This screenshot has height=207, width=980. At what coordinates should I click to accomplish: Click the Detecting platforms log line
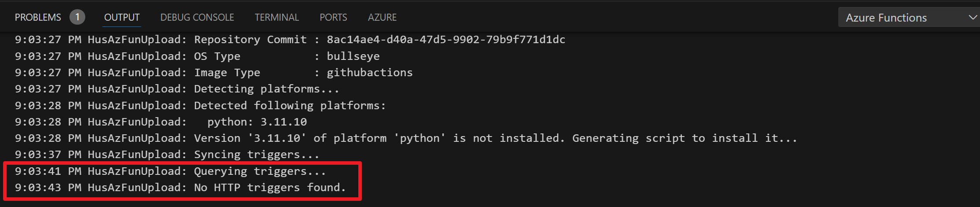click(177, 89)
